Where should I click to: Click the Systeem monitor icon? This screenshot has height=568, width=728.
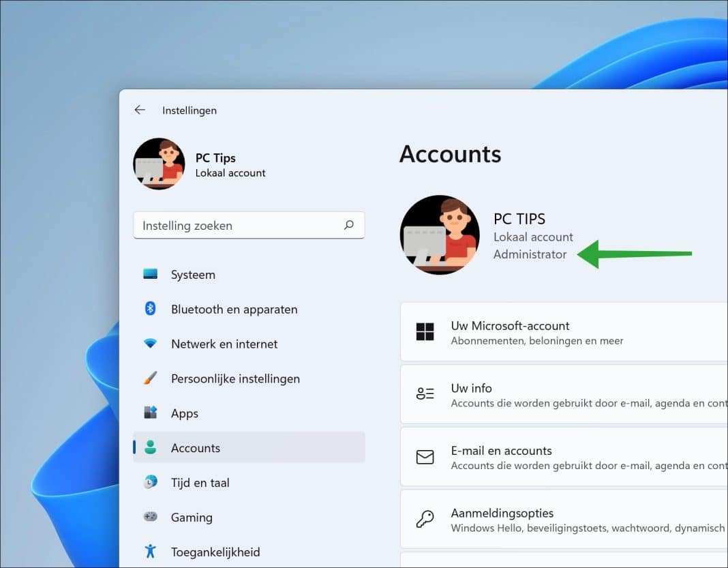pyautogui.click(x=150, y=274)
